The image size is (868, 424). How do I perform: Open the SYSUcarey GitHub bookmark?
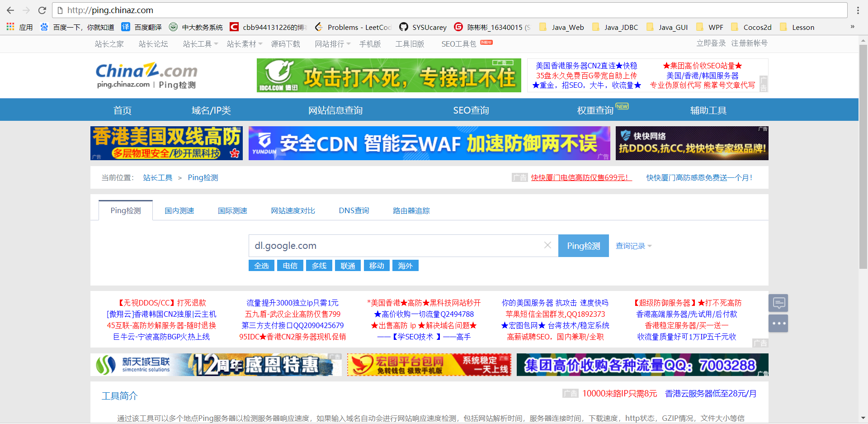(x=423, y=27)
